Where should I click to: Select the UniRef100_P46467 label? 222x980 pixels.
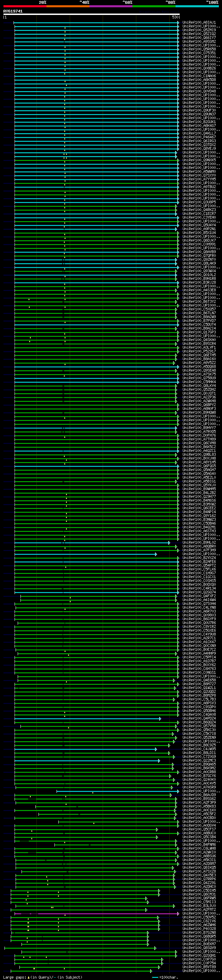(199, 137)
